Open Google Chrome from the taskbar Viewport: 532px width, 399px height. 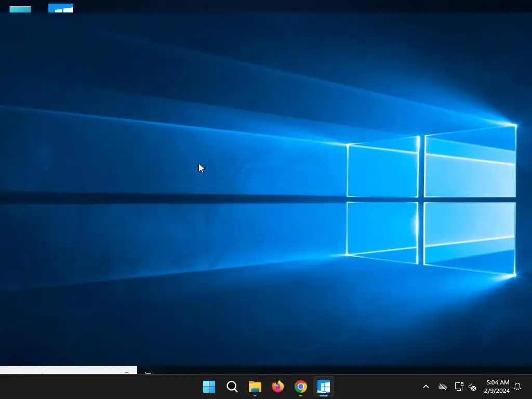tap(301, 387)
